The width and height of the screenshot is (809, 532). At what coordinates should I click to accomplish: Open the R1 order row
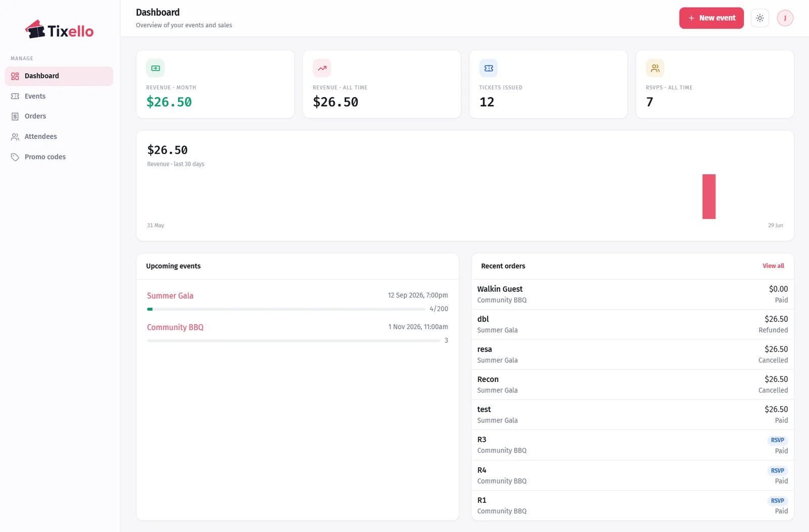click(x=633, y=505)
